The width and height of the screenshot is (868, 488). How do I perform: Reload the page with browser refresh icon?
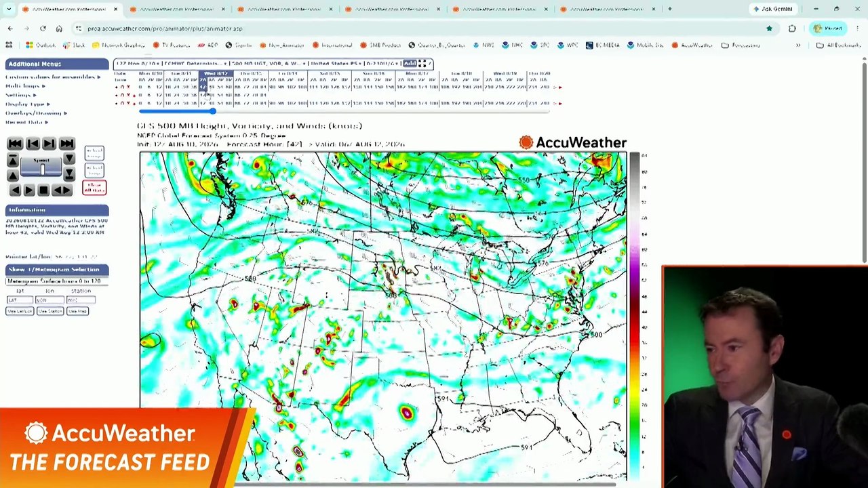point(43,28)
